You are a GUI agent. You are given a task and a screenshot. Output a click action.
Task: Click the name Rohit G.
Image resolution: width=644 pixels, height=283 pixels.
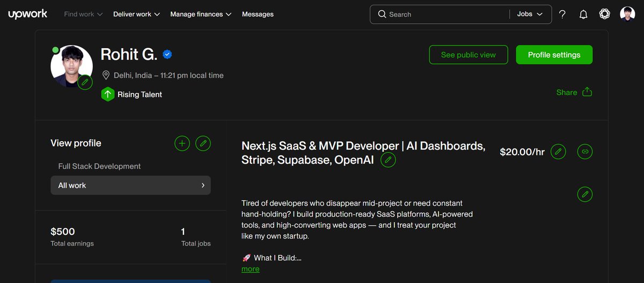click(129, 55)
